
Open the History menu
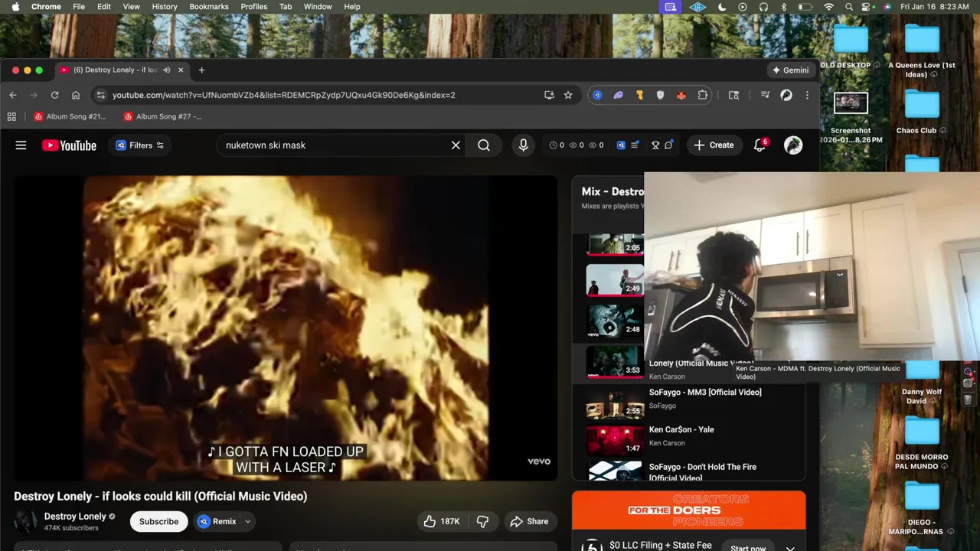[164, 7]
